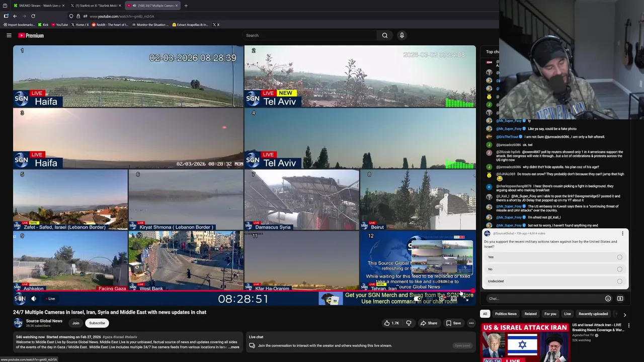Open the tracking protection shield icon

pos(71,16)
